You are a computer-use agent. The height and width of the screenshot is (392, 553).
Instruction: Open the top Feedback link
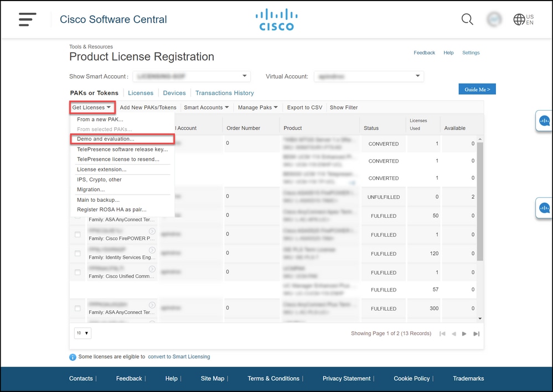click(x=424, y=53)
